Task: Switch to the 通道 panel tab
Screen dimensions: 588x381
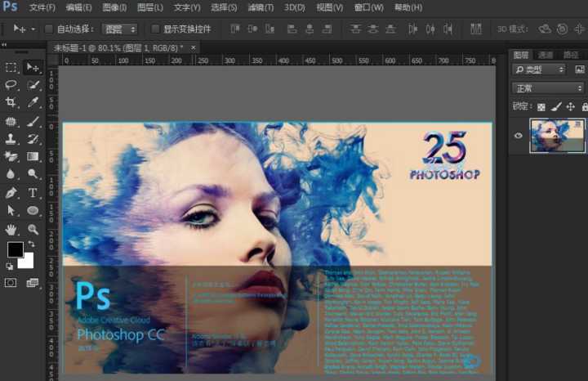Action: click(x=546, y=55)
